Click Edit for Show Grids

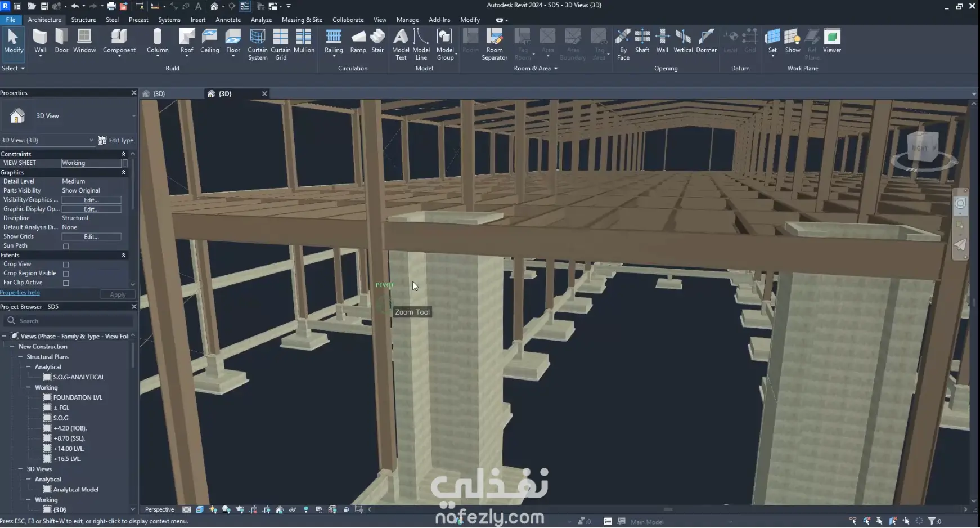[91, 237]
